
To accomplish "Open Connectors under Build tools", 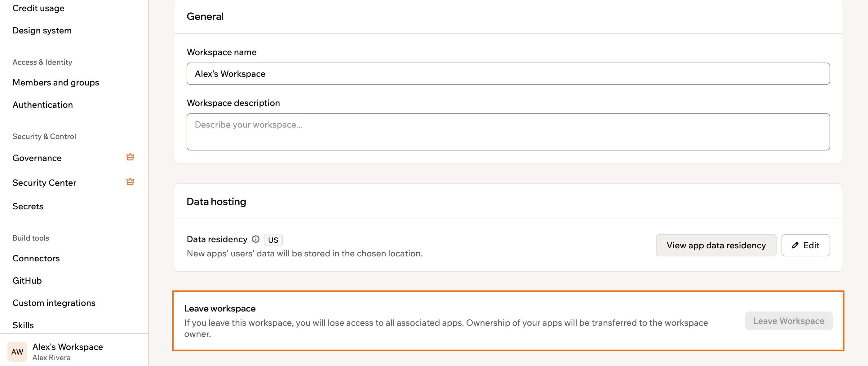I will tap(36, 258).
